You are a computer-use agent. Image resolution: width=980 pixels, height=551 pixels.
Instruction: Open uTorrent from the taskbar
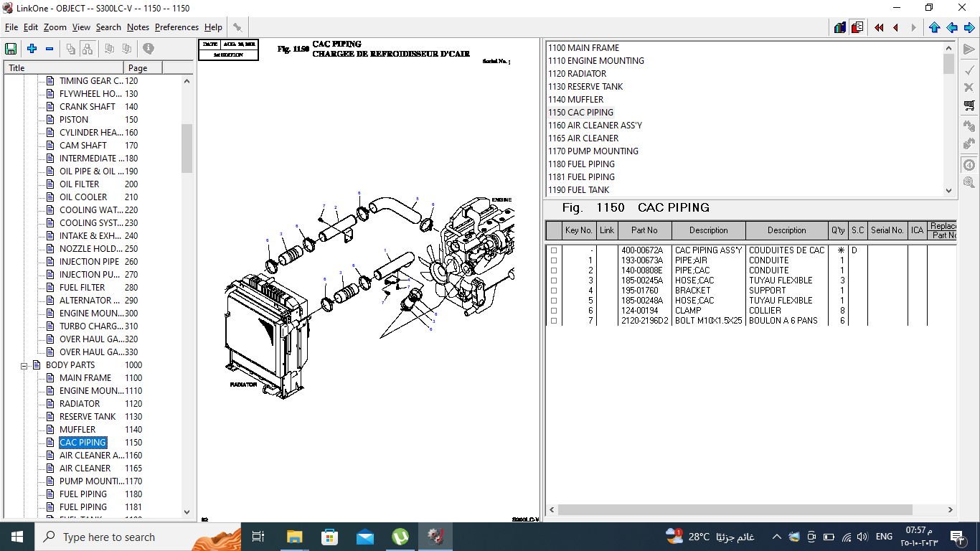tap(400, 537)
